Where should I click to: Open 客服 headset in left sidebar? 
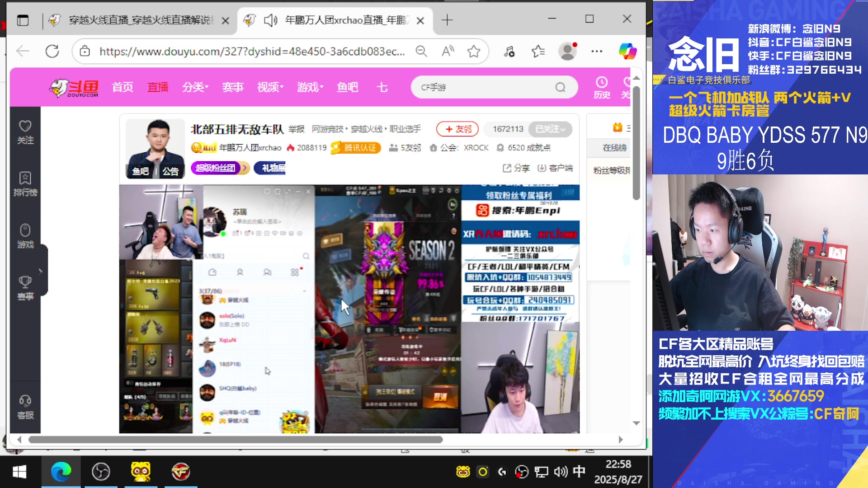point(25,407)
